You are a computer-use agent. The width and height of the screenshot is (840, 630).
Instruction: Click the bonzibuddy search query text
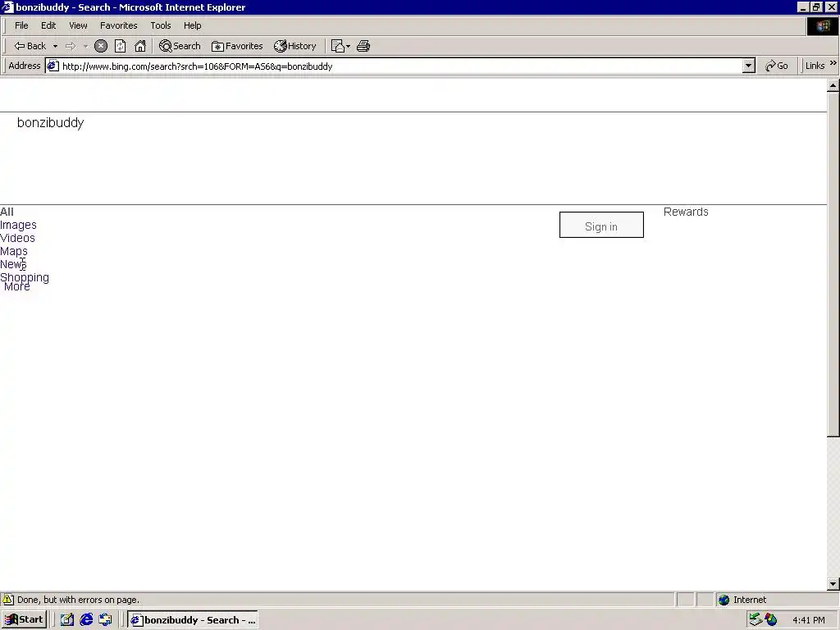tap(50, 123)
